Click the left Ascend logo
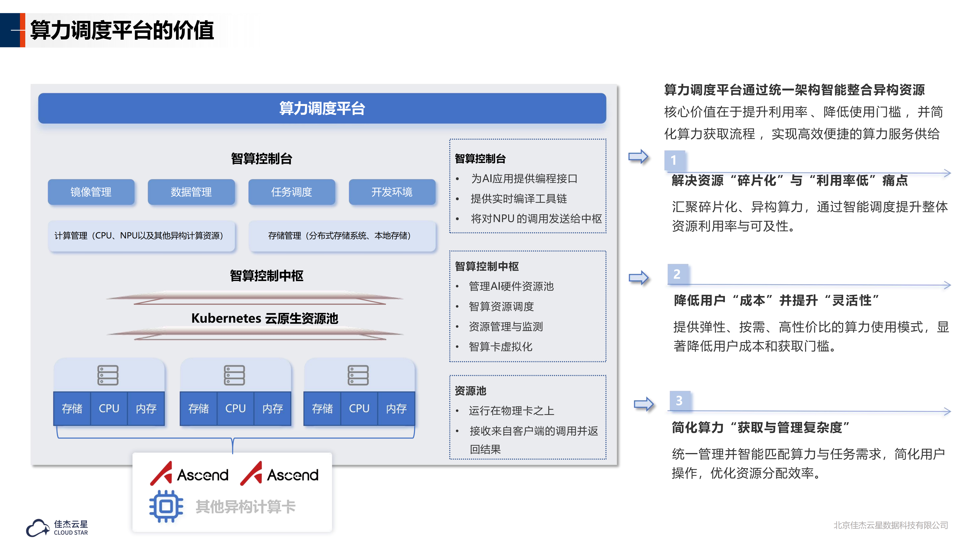The image size is (980, 551). [x=189, y=474]
